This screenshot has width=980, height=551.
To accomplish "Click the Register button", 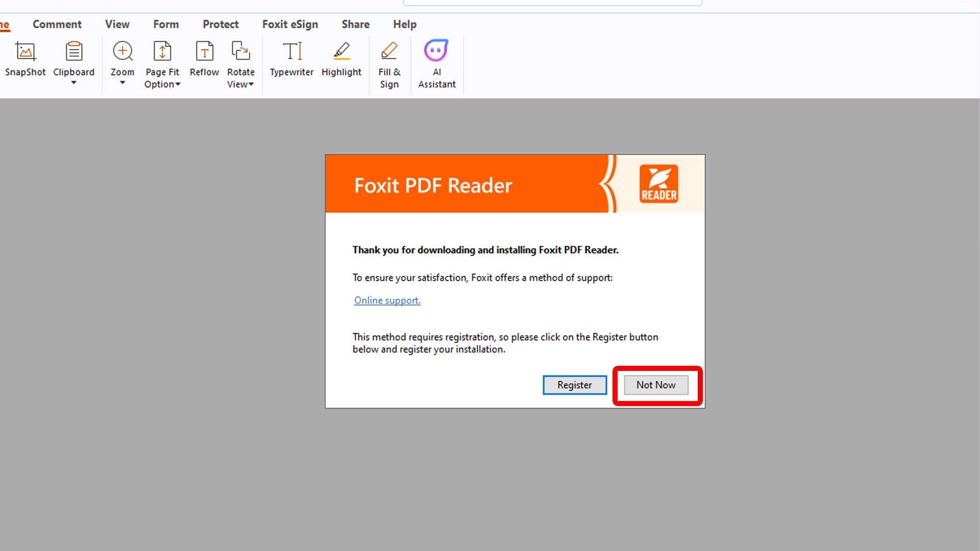I will coord(575,385).
